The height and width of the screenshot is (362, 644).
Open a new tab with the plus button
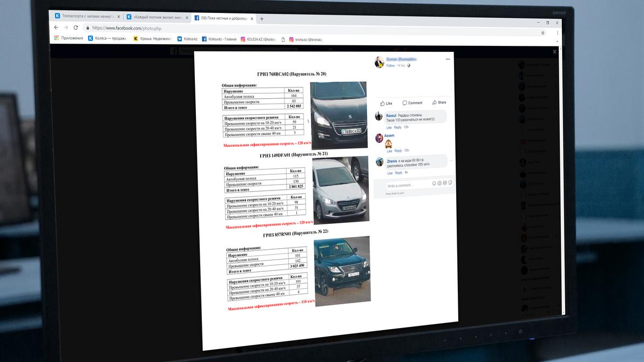(x=262, y=19)
